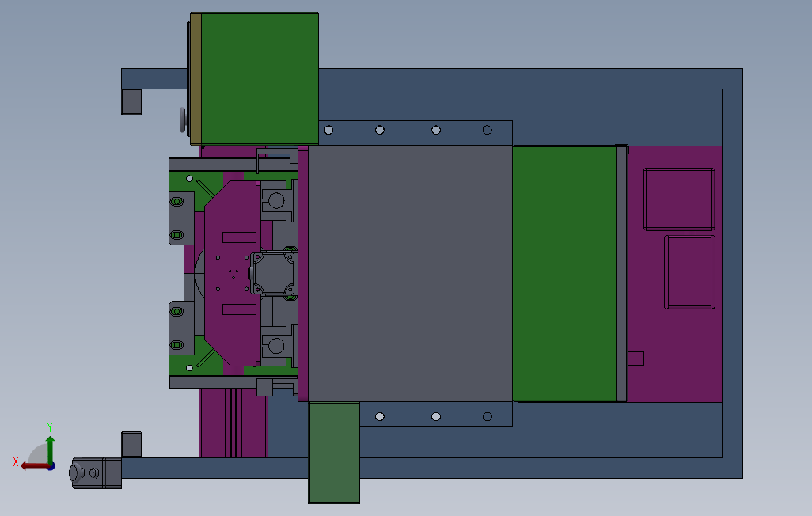The image size is (812, 516).
Task: Select the gray square foot at the frame's top-left
Action: [x=131, y=101]
